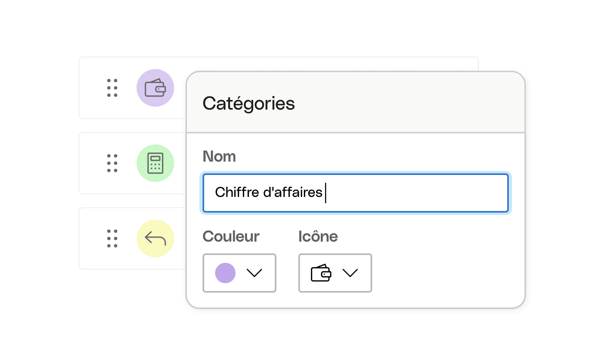The height and width of the screenshot is (364, 603).
Task: Click the wallet glyph in the top category row
Action: (155, 87)
